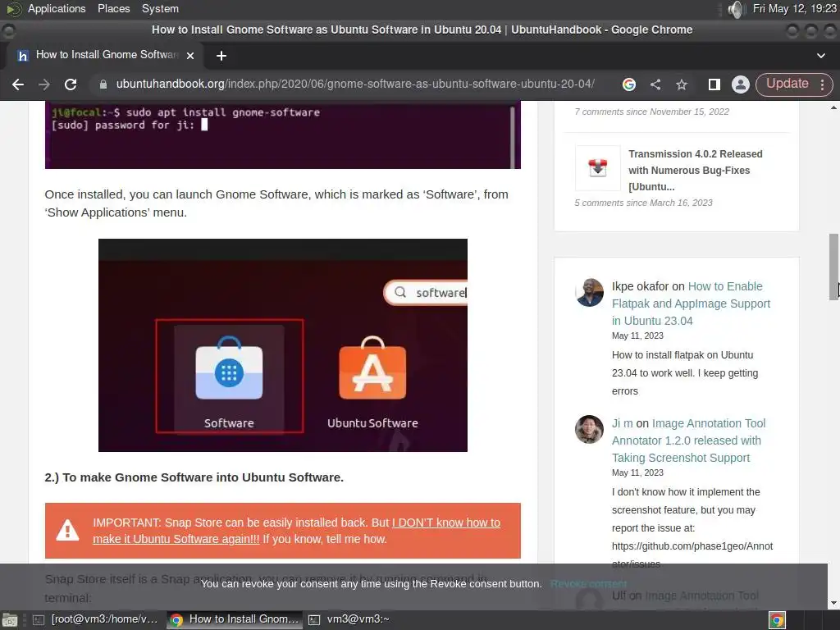Switch to root@vm3 terminal in taskbar

click(97, 619)
